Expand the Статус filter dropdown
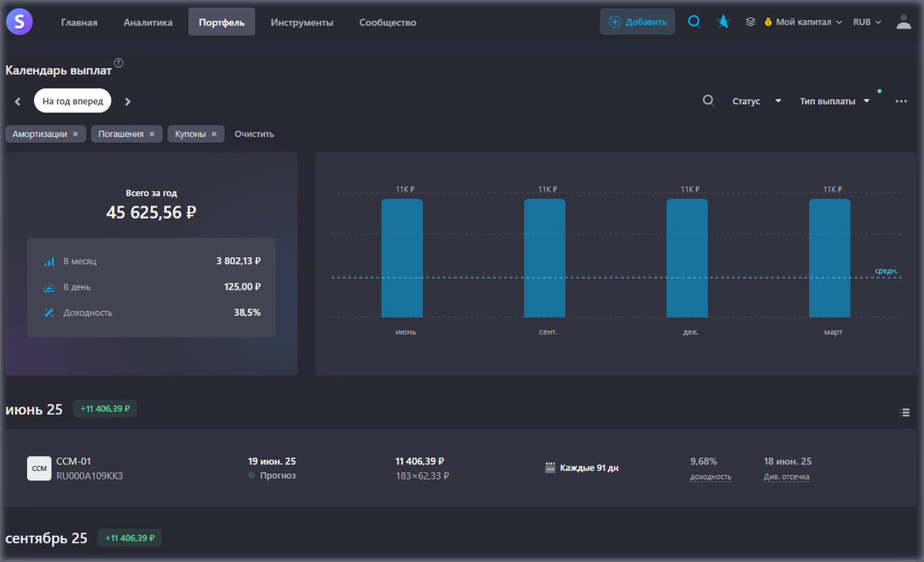This screenshot has height=562, width=924. [757, 101]
